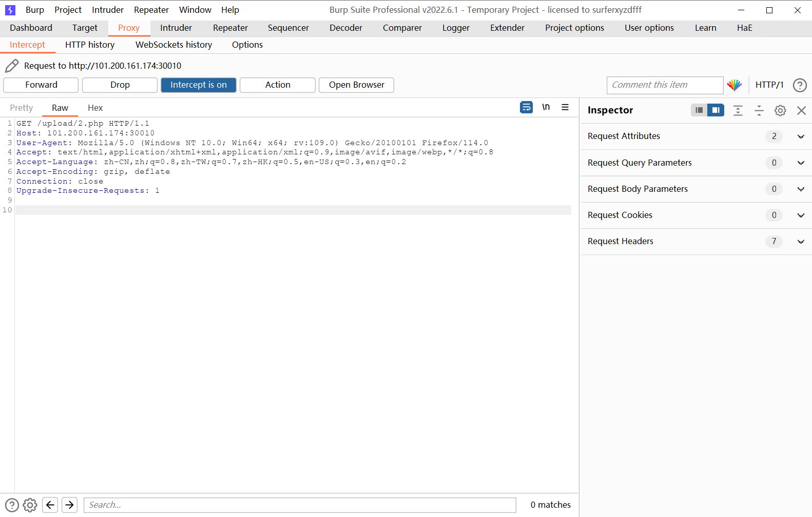Open search settings gear icon
The image size is (812, 517).
click(30, 505)
